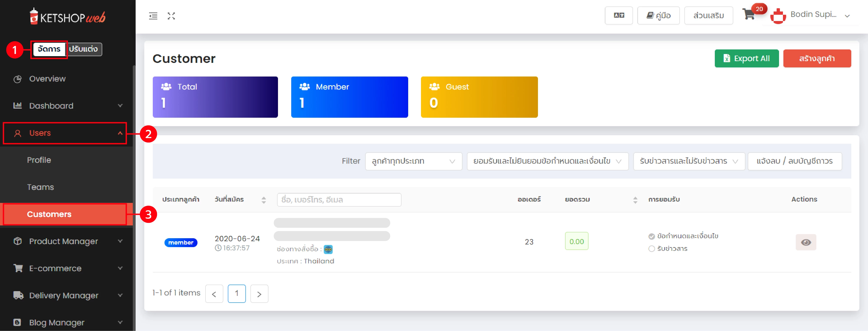Click the Bodin Supi... username
Viewport: 868px width, 331px height.
point(813,14)
